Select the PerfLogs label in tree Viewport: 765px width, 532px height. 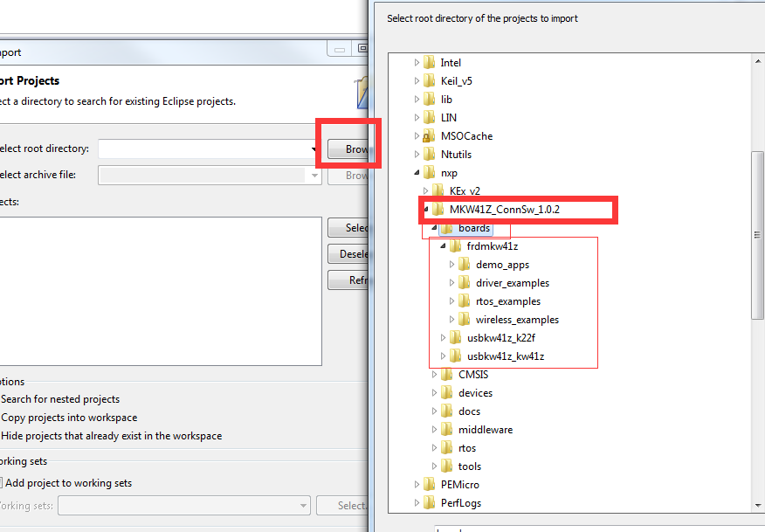tap(461, 503)
